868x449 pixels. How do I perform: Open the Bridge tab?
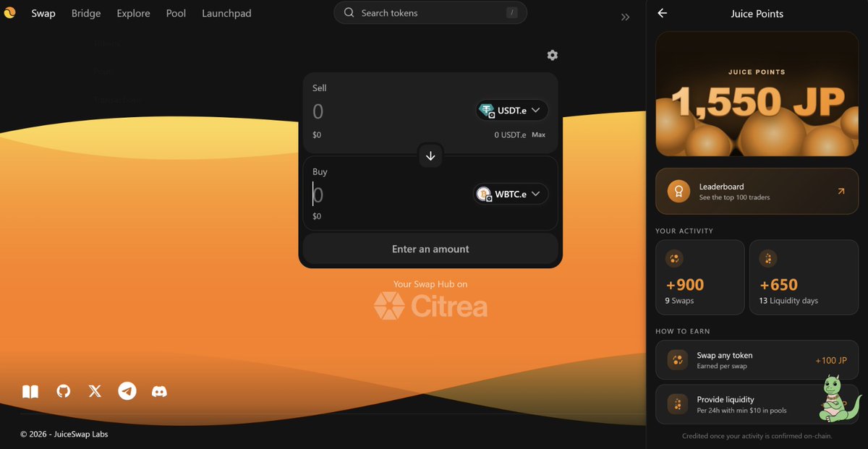[x=86, y=13]
